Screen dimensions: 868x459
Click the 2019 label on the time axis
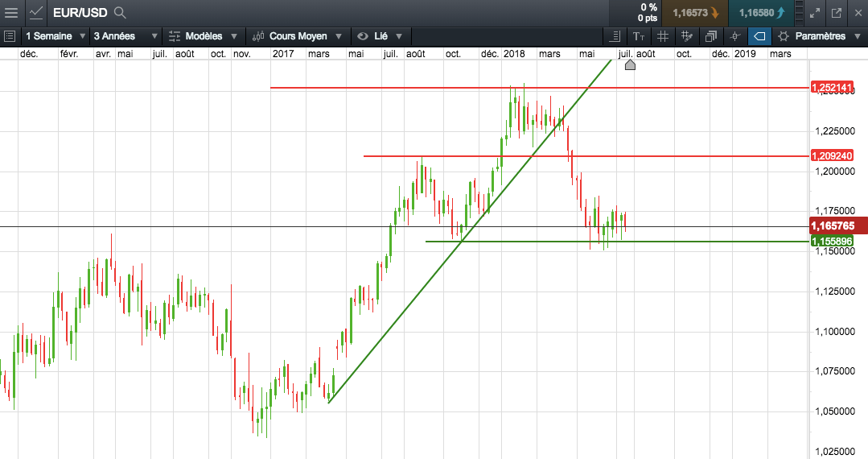click(x=745, y=54)
